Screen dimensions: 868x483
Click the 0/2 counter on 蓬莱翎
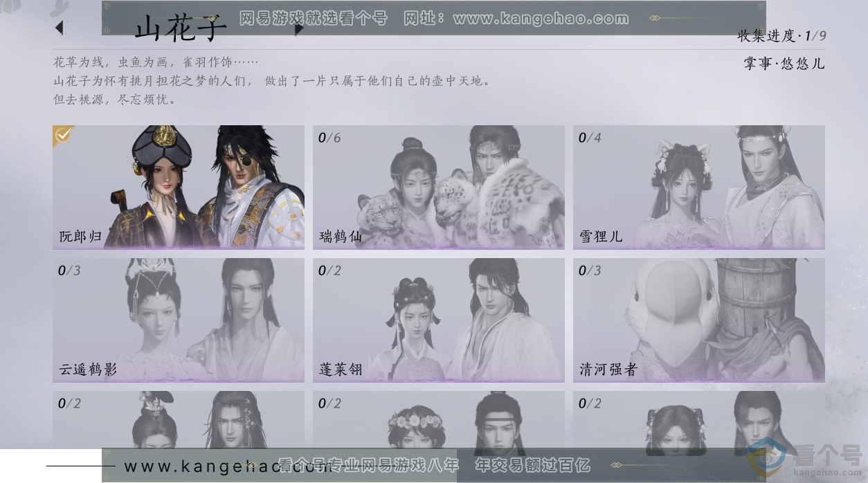(329, 271)
